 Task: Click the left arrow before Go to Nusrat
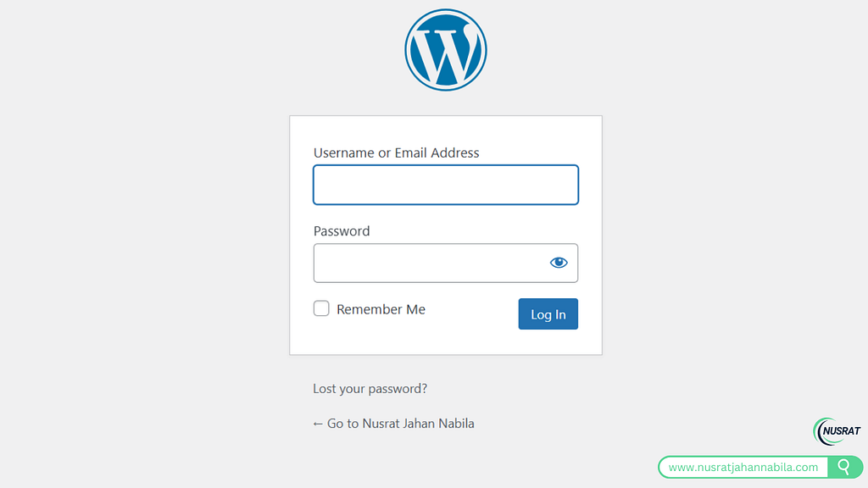point(318,424)
